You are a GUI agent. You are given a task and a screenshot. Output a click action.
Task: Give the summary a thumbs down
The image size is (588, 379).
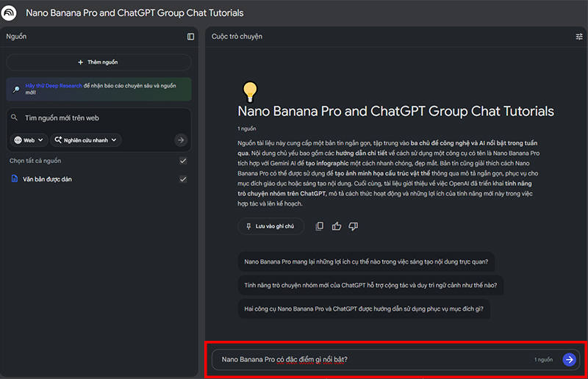click(x=354, y=226)
